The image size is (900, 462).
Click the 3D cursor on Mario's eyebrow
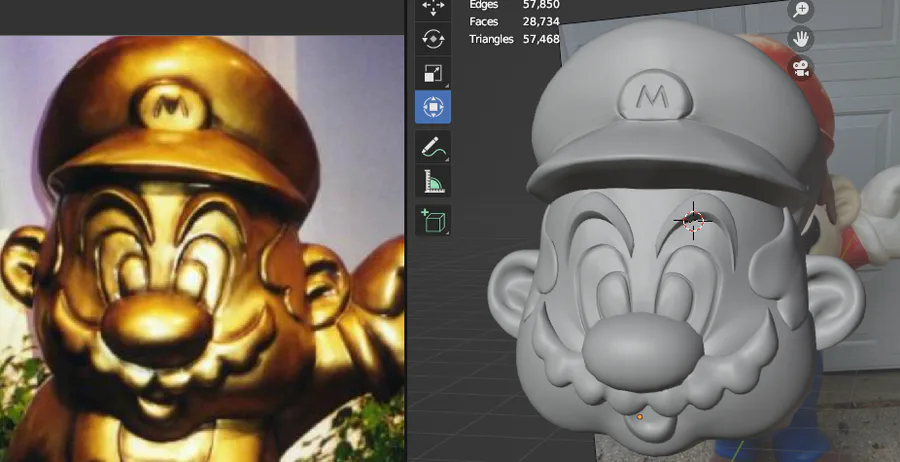point(693,220)
